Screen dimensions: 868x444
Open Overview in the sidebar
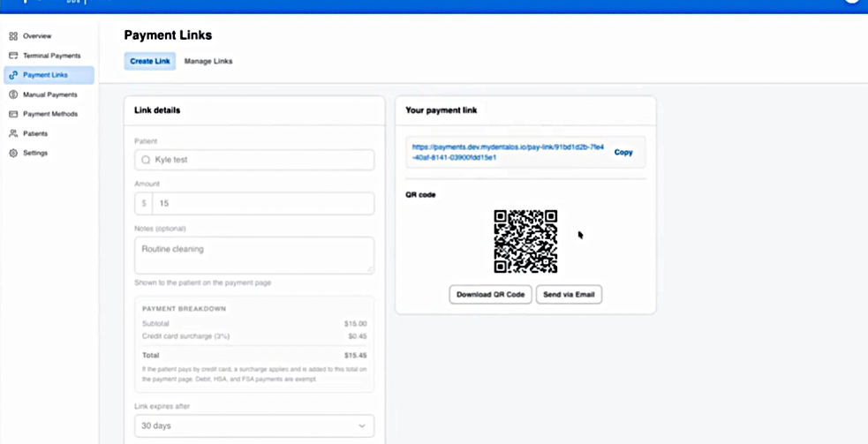49,36
